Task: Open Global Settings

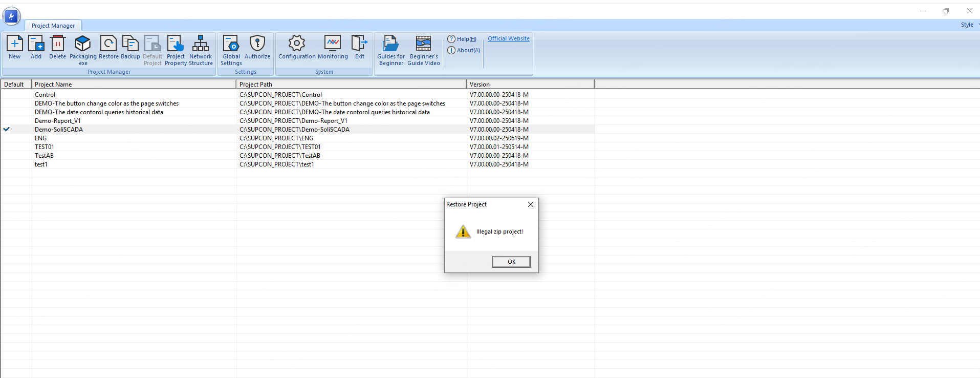Action: [x=231, y=45]
